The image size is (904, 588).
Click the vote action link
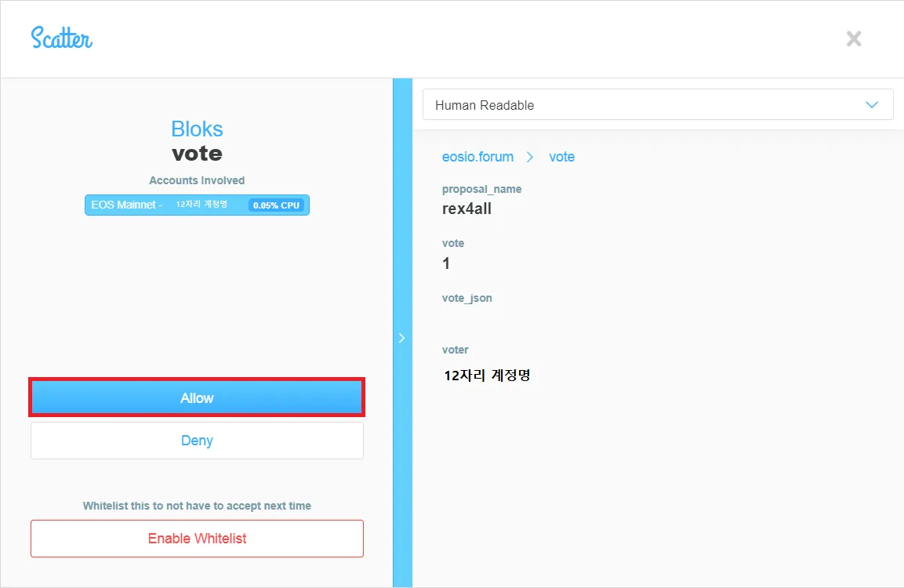click(561, 157)
